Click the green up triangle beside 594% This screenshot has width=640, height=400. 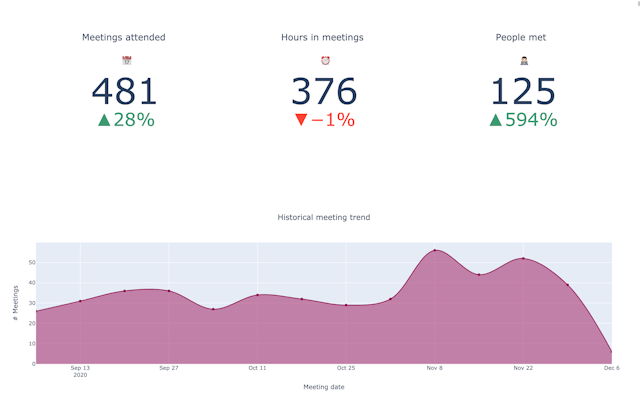pyautogui.click(x=495, y=120)
